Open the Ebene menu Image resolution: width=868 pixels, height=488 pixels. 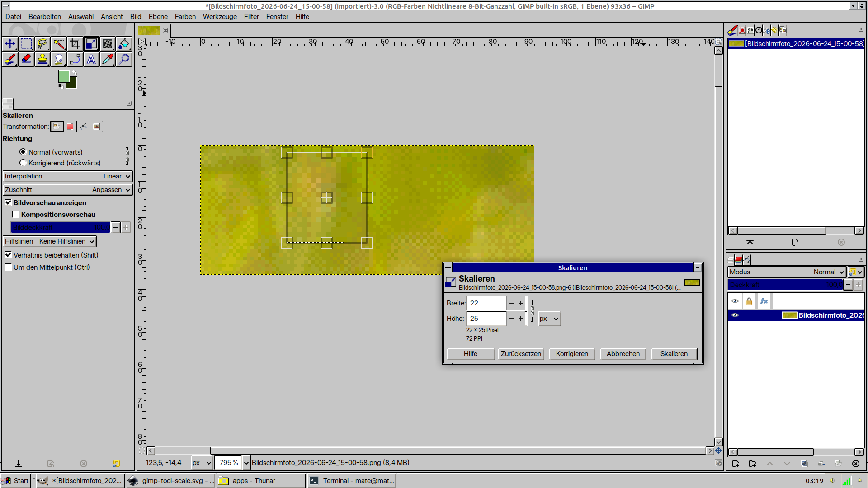coord(158,17)
